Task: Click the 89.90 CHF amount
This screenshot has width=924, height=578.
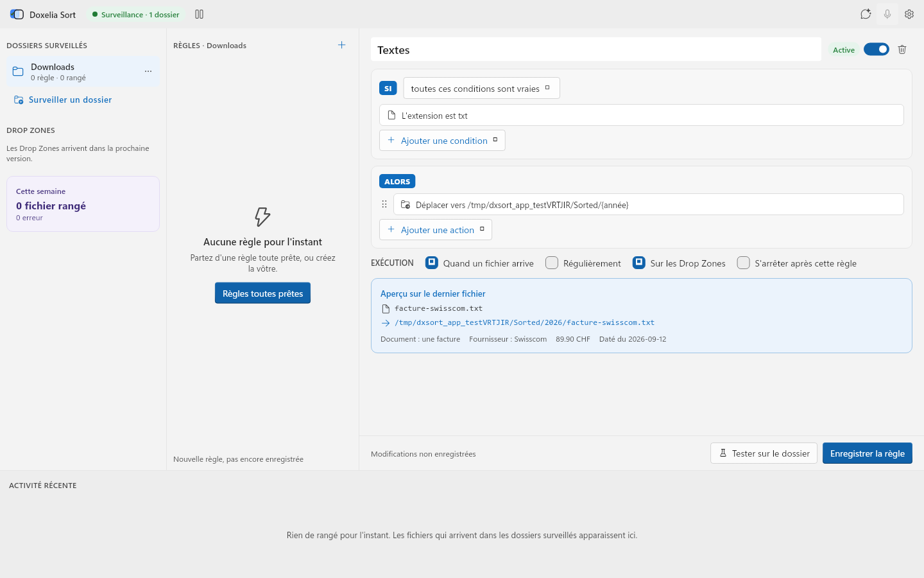Action: coord(573,339)
